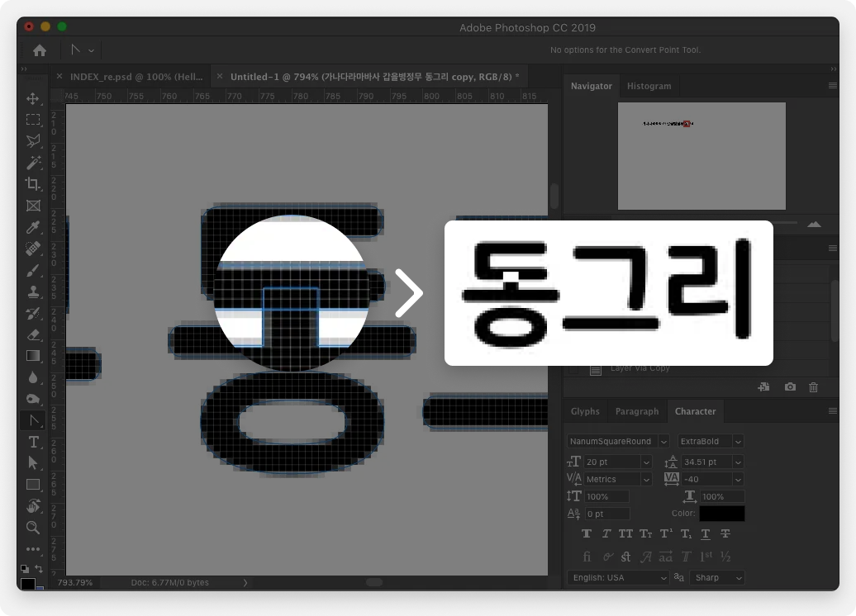Select the Healing Brush tool
This screenshot has width=856, height=616.
click(x=33, y=249)
